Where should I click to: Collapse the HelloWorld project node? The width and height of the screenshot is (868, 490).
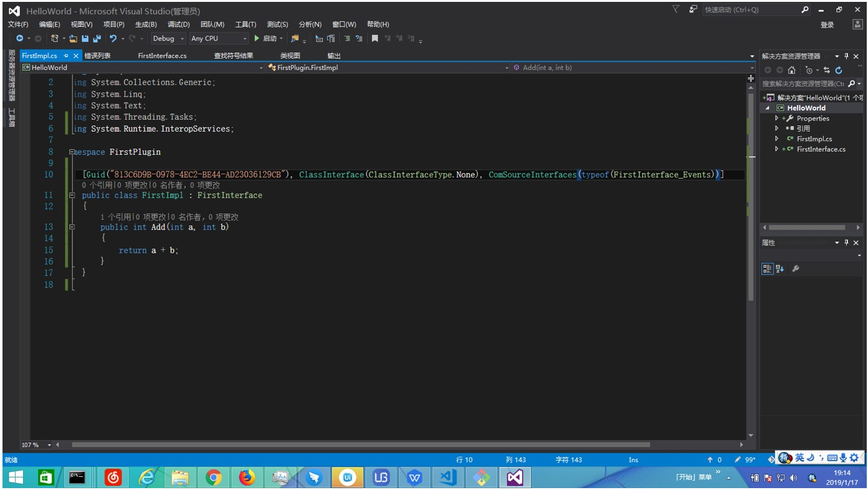[x=768, y=108]
